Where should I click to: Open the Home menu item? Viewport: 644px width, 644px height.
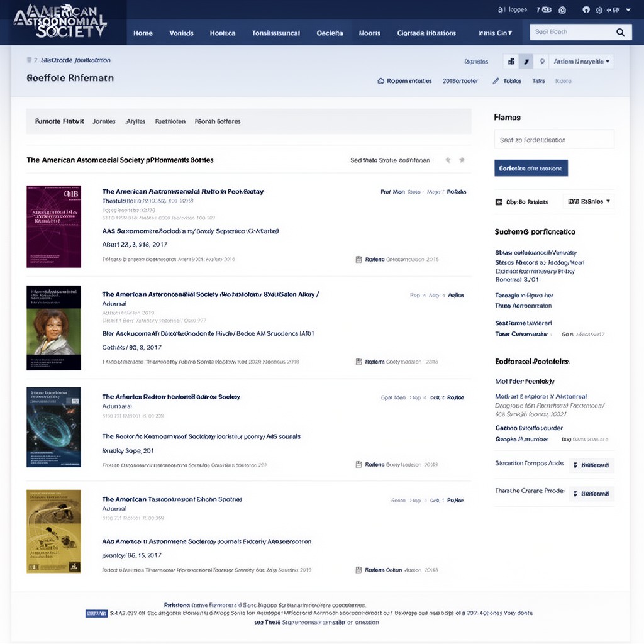(143, 33)
